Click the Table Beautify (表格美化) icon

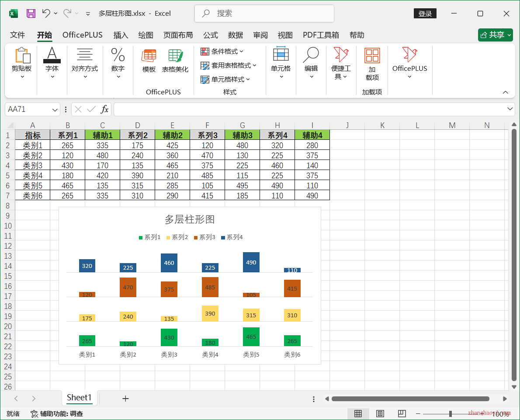pos(175,61)
